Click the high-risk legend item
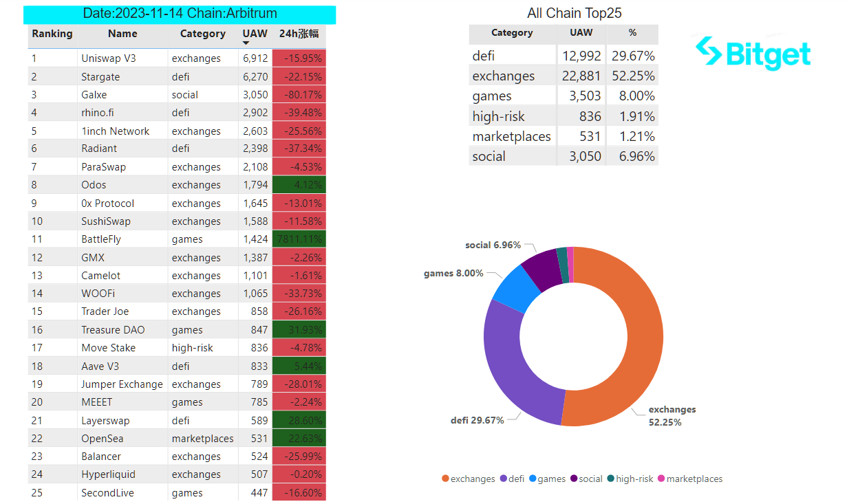Viewport: 847px width, 504px height. pyautogui.click(x=630, y=479)
